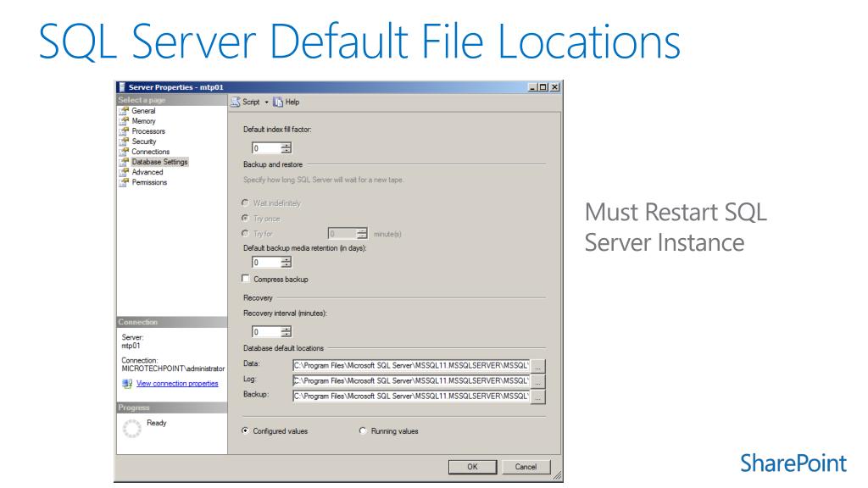Select the Running values radio button
This screenshot has height=488, width=868.
pos(363,430)
